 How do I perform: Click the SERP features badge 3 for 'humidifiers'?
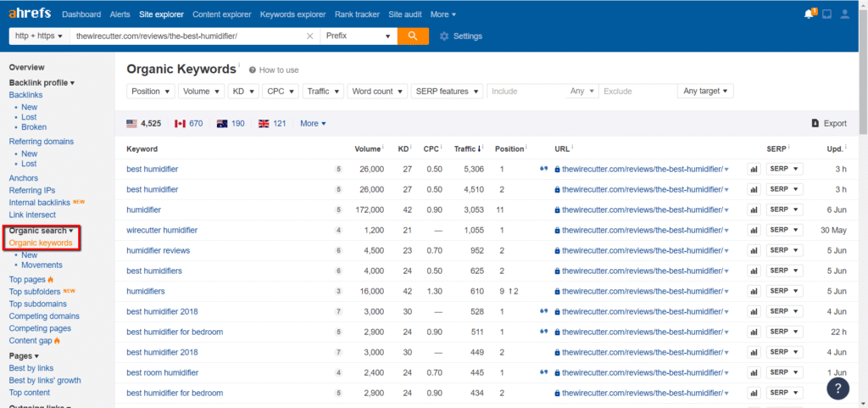coord(339,291)
